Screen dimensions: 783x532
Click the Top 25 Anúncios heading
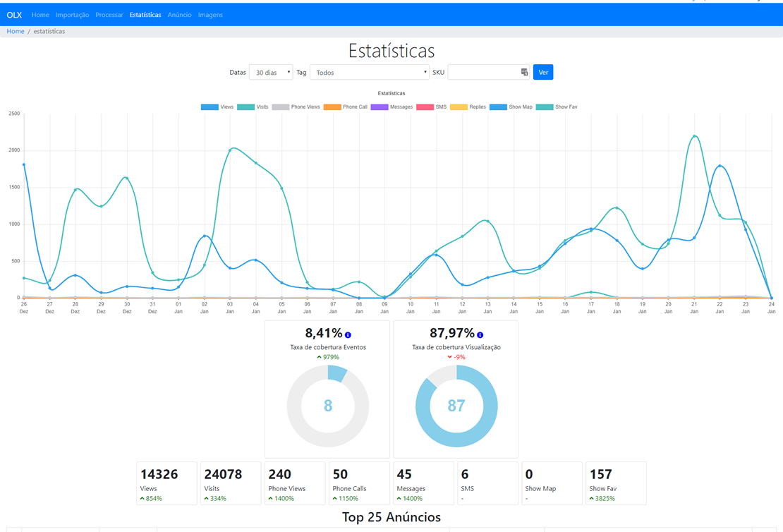point(391,517)
